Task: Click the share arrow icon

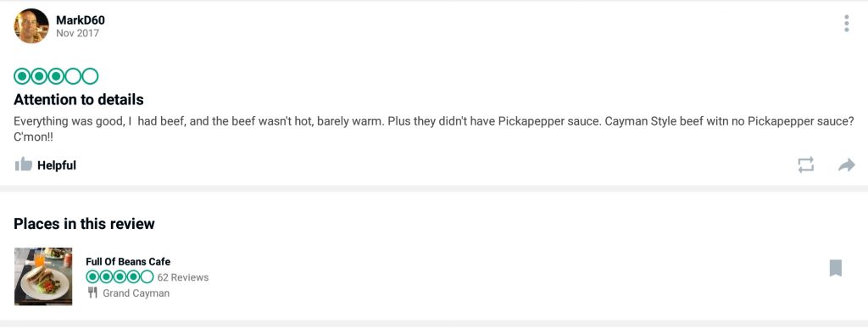Action: click(x=847, y=164)
